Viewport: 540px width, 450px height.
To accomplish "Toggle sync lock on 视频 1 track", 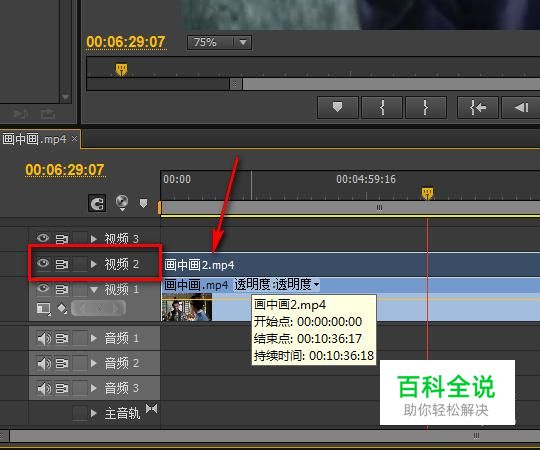I will 62,289.
